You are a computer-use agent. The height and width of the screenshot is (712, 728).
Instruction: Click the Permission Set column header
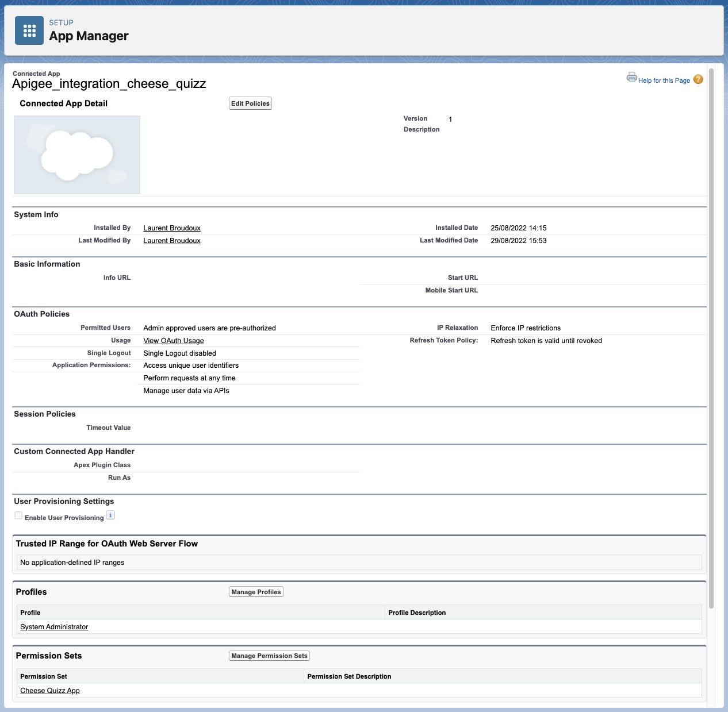(160, 676)
